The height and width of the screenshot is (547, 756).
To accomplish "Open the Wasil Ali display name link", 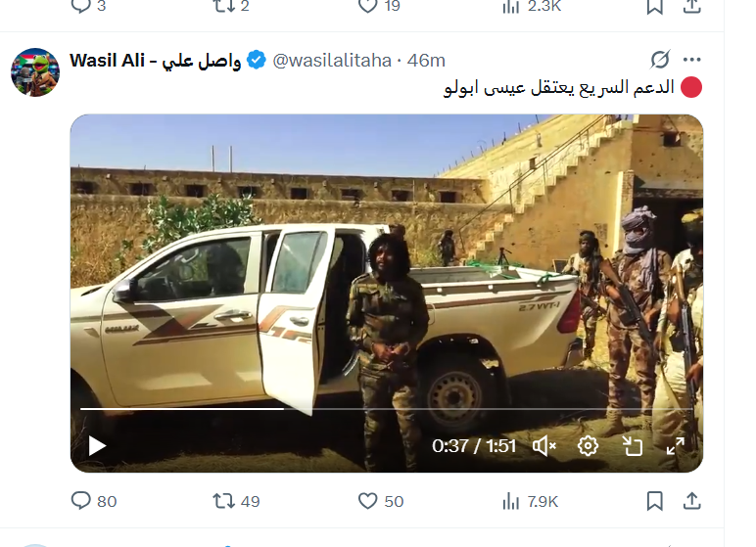I will (155, 61).
